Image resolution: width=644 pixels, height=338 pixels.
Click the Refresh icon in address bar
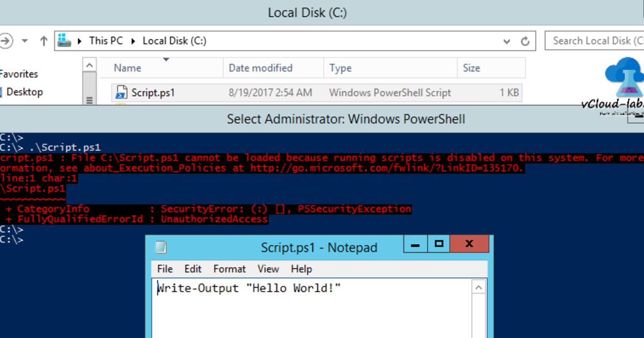pos(525,40)
